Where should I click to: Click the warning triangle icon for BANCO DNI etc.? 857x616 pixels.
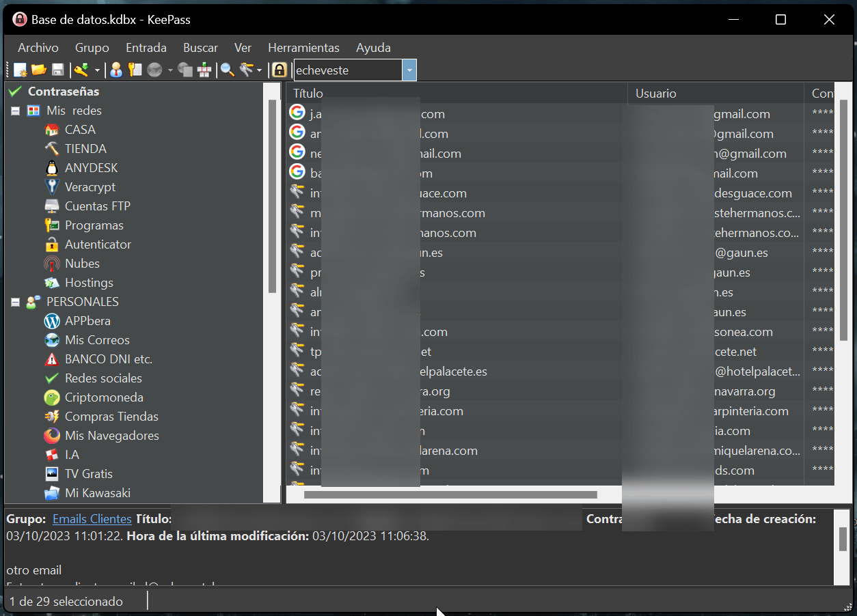click(51, 359)
